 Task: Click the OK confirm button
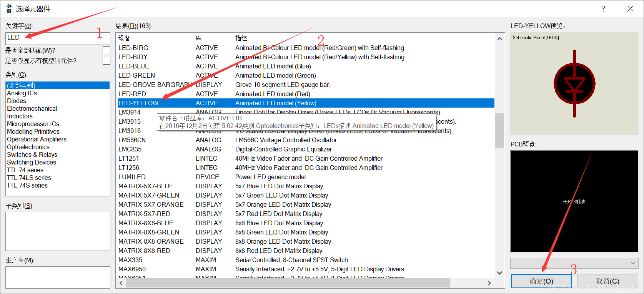[x=541, y=281]
